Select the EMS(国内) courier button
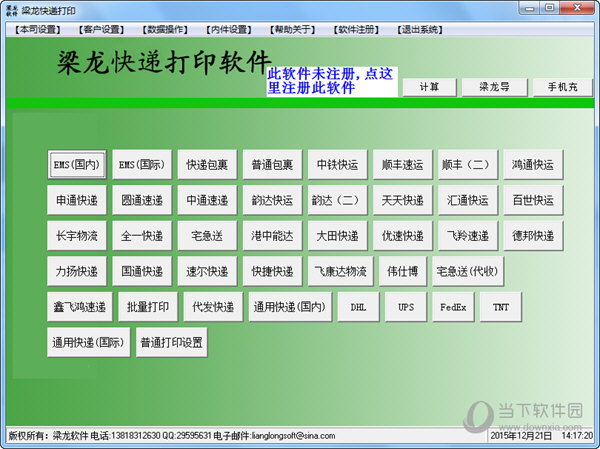This screenshot has height=449, width=600. click(x=77, y=165)
